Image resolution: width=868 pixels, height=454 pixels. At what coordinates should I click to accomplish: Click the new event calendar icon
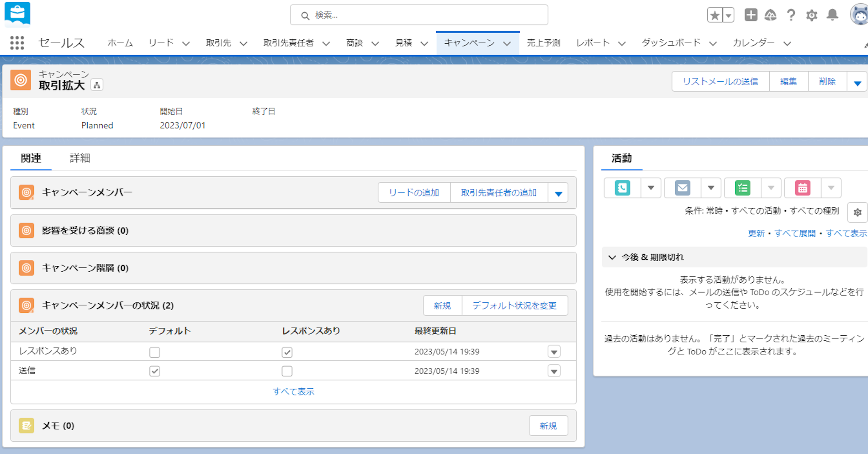802,188
